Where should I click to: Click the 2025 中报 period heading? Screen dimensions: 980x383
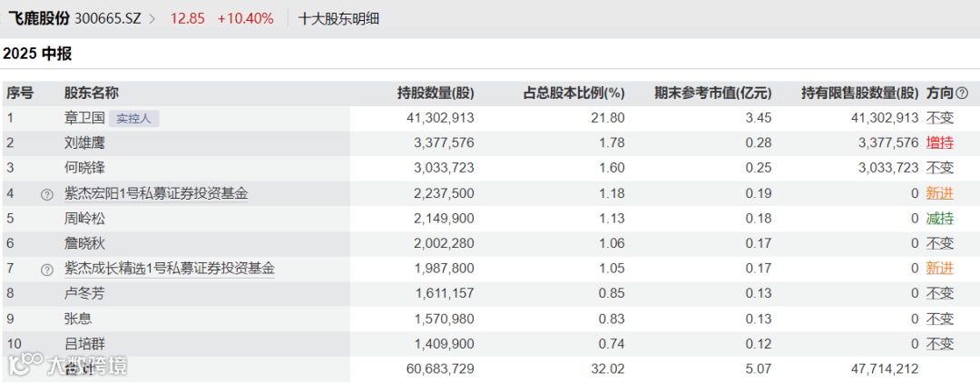point(37,54)
